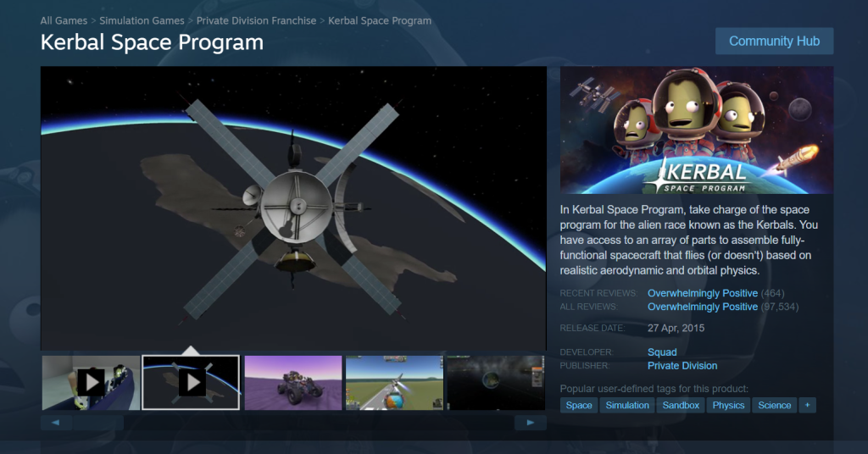This screenshot has height=454, width=868.
Task: Open the All Games breadcrumb link
Action: point(64,20)
